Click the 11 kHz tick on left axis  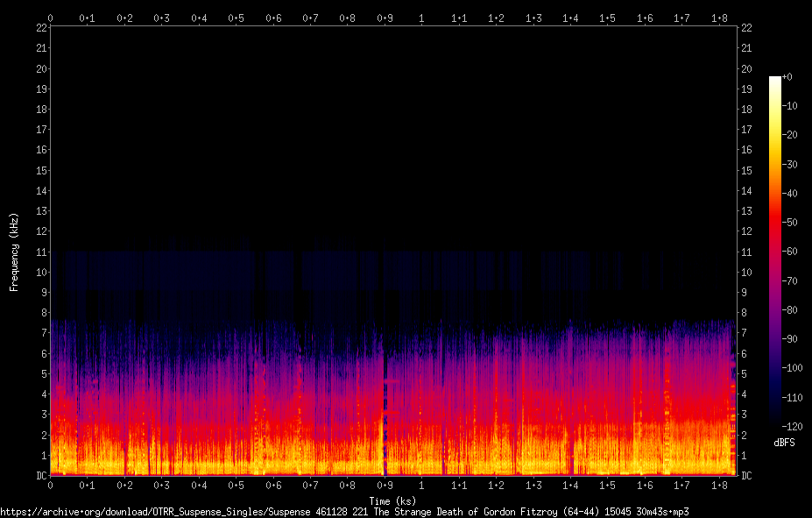coord(41,252)
